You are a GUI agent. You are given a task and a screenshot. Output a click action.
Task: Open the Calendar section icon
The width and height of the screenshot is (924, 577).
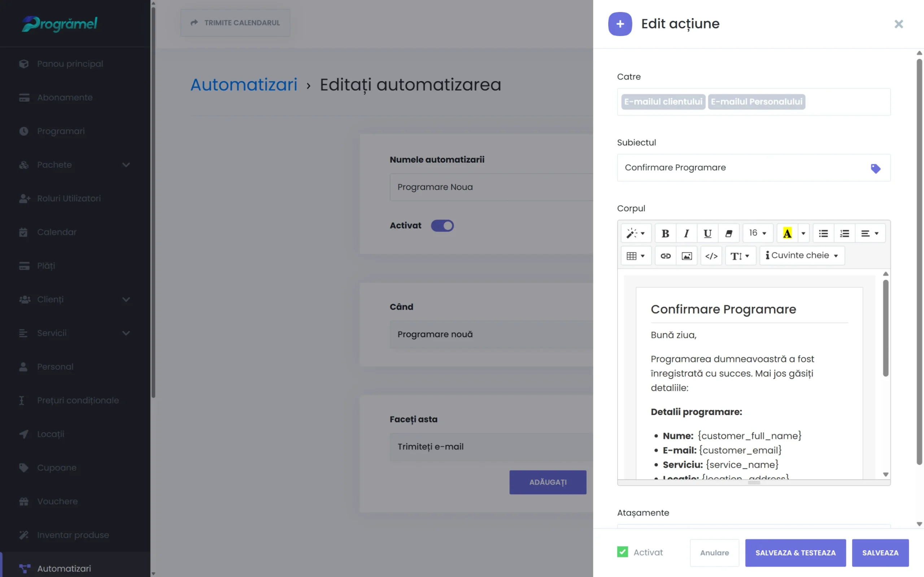(24, 232)
